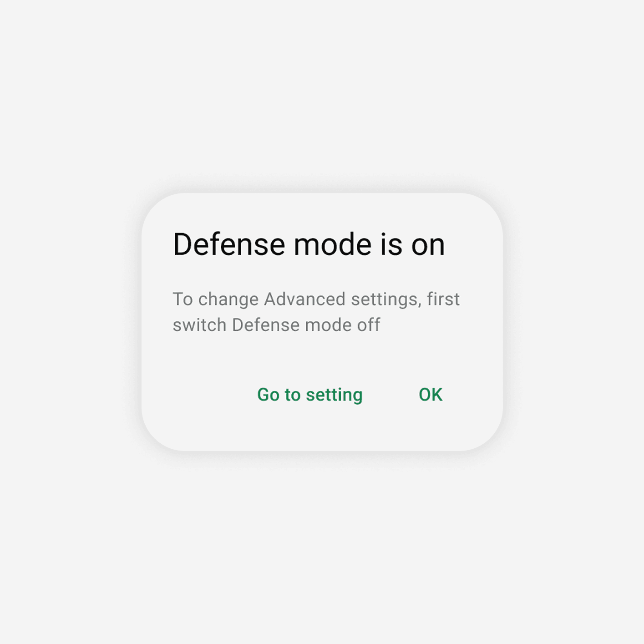Dismiss the Defense mode dialog via OK
The width and height of the screenshot is (644, 644).
[x=431, y=395]
